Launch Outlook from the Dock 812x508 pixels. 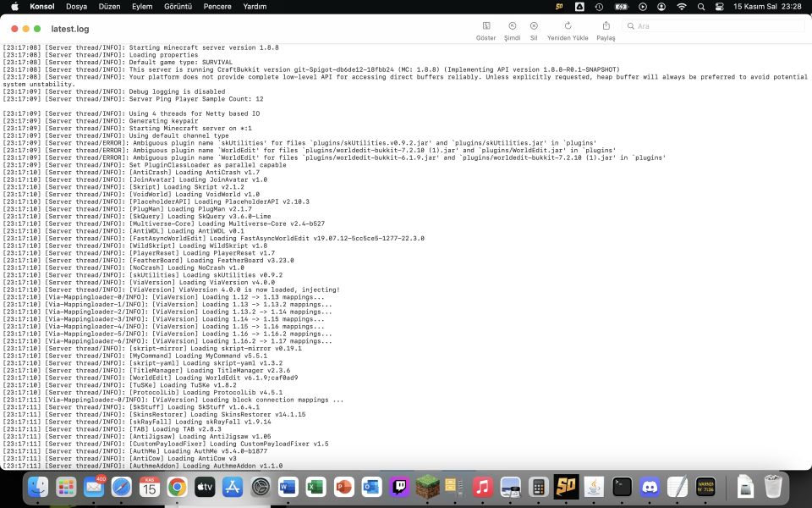point(371,488)
